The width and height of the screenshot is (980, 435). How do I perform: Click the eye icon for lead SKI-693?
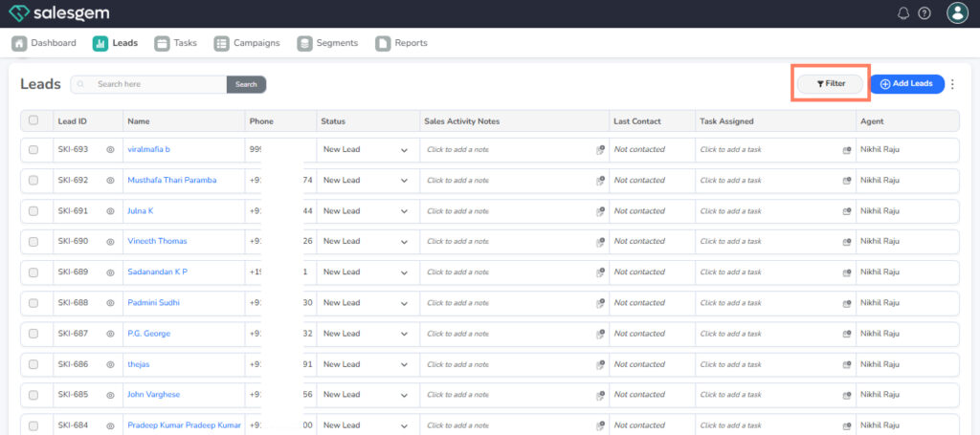coord(110,150)
